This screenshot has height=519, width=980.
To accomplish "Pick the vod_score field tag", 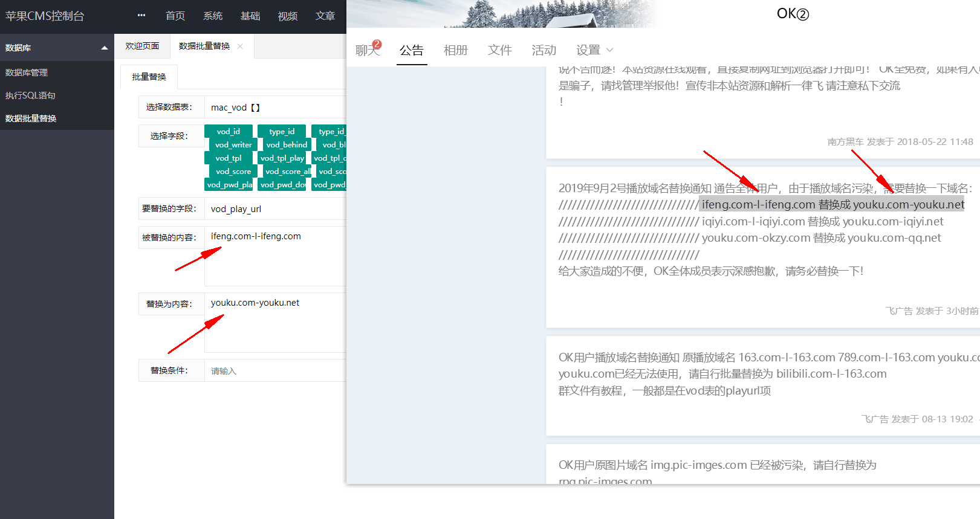I will click(233, 171).
